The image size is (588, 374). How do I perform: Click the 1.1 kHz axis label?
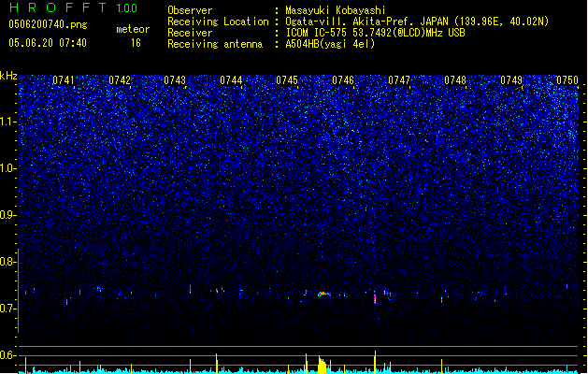coord(8,122)
